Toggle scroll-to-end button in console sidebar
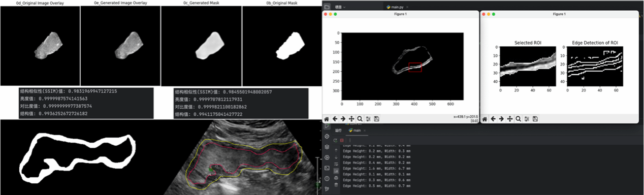This screenshot has height=195, width=644. (336, 171)
